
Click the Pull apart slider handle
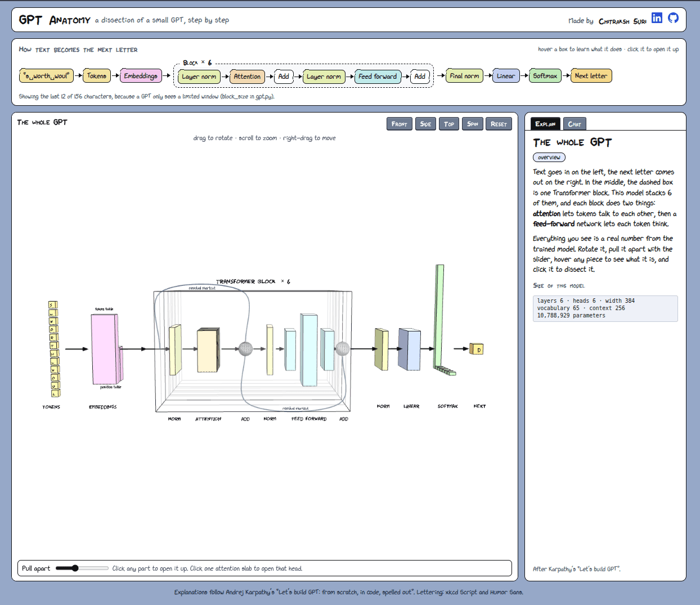(75, 568)
